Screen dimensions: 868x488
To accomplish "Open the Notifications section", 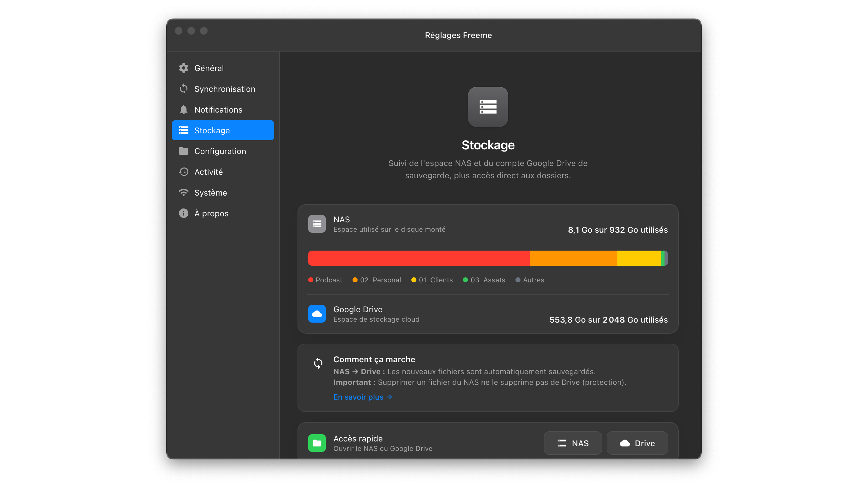I will tap(223, 109).
